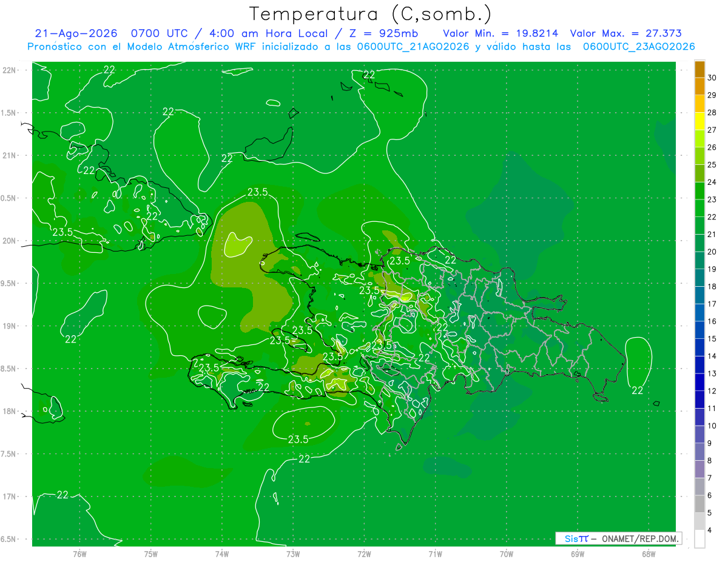Pick the blue legend swatch between 14 and 15
Viewport: 728px width, 562px height.
pos(699,347)
